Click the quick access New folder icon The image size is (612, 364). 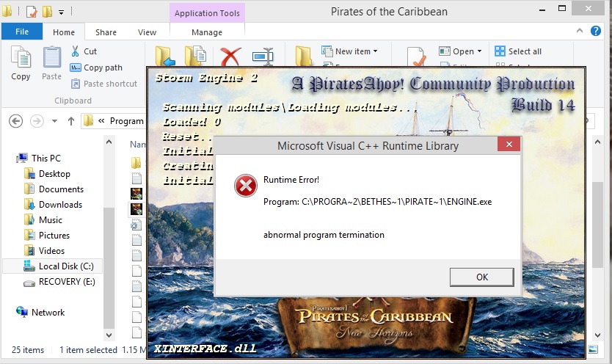tap(47, 12)
